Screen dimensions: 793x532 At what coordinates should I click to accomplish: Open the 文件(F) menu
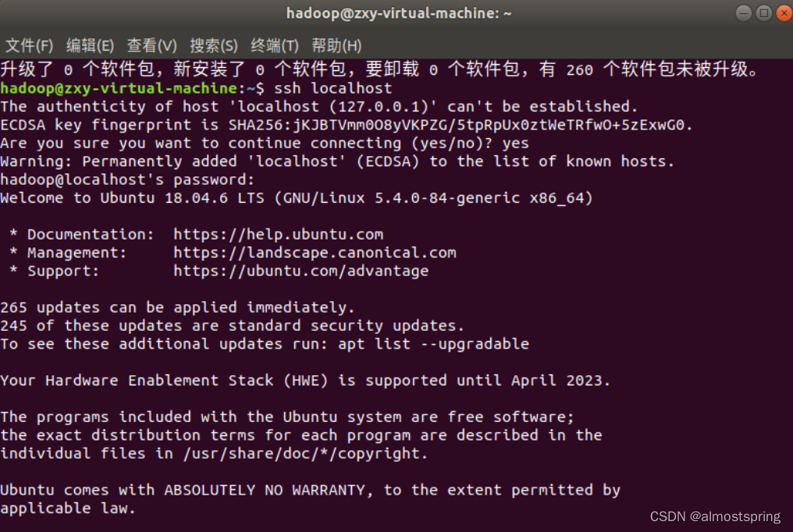(x=29, y=45)
